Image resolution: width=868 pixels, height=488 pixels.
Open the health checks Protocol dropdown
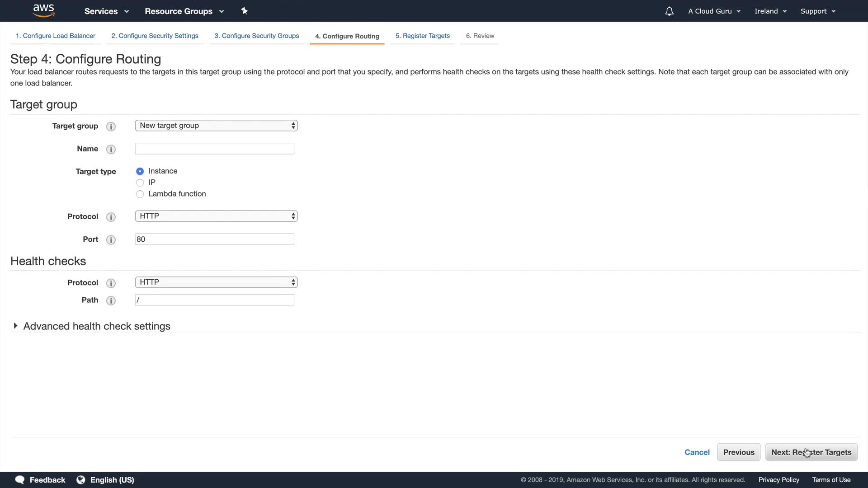216,282
